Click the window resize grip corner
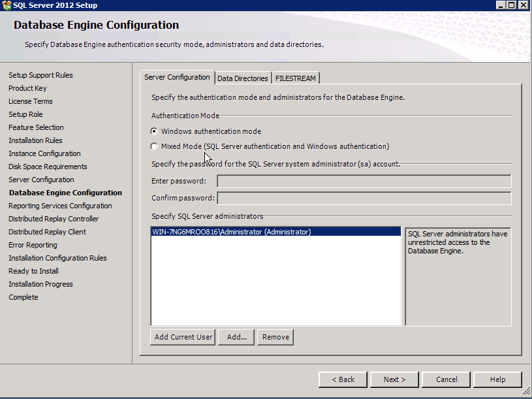The image size is (532, 399). 525,392
